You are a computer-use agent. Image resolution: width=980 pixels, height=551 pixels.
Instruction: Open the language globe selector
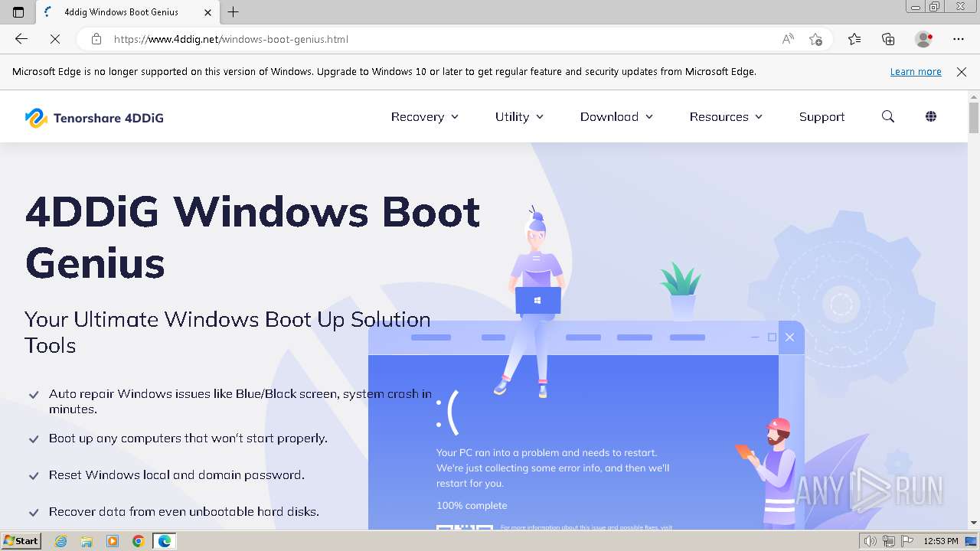click(x=931, y=116)
